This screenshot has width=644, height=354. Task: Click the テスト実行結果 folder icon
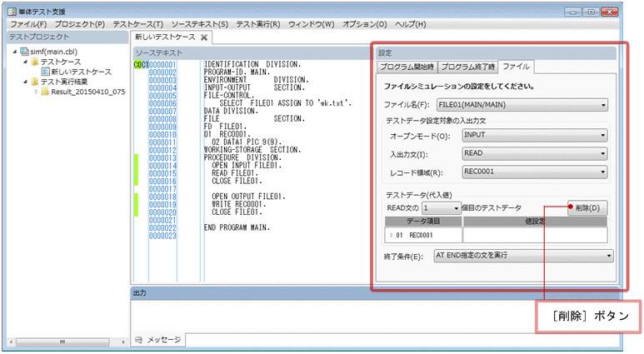tap(35, 82)
